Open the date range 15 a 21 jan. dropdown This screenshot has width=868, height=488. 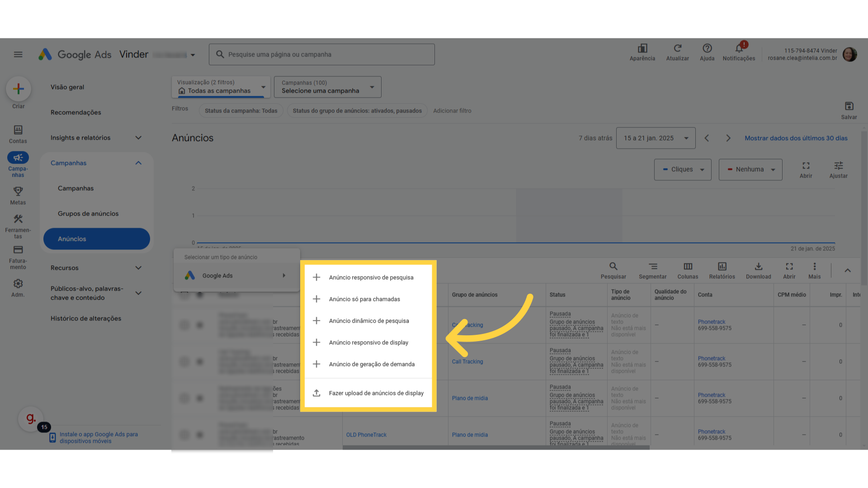point(656,138)
